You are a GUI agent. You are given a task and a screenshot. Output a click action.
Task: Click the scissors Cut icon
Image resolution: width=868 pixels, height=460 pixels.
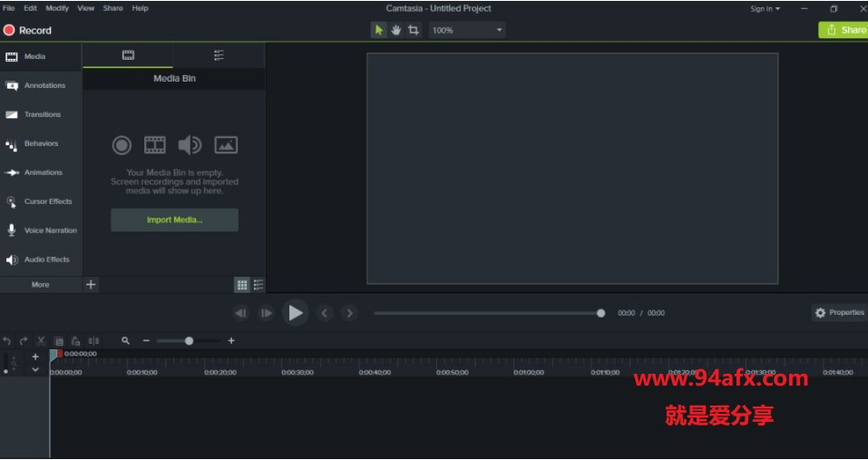pos(41,341)
